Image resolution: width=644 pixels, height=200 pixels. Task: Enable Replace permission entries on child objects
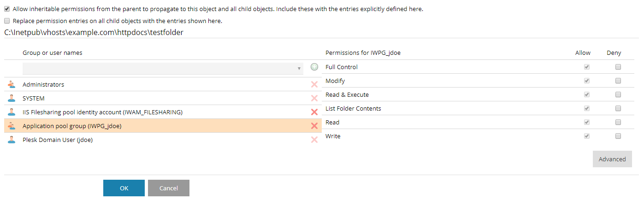pos(7,21)
